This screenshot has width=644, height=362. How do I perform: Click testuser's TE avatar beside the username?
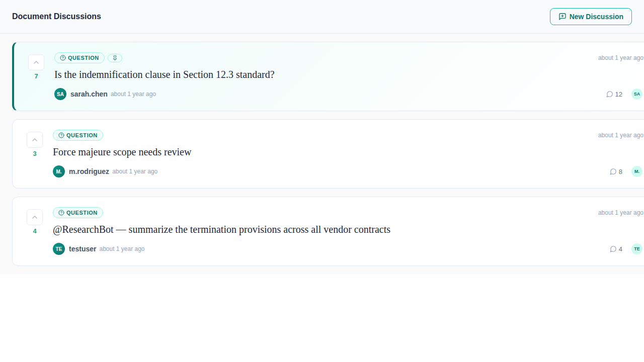[x=59, y=249]
